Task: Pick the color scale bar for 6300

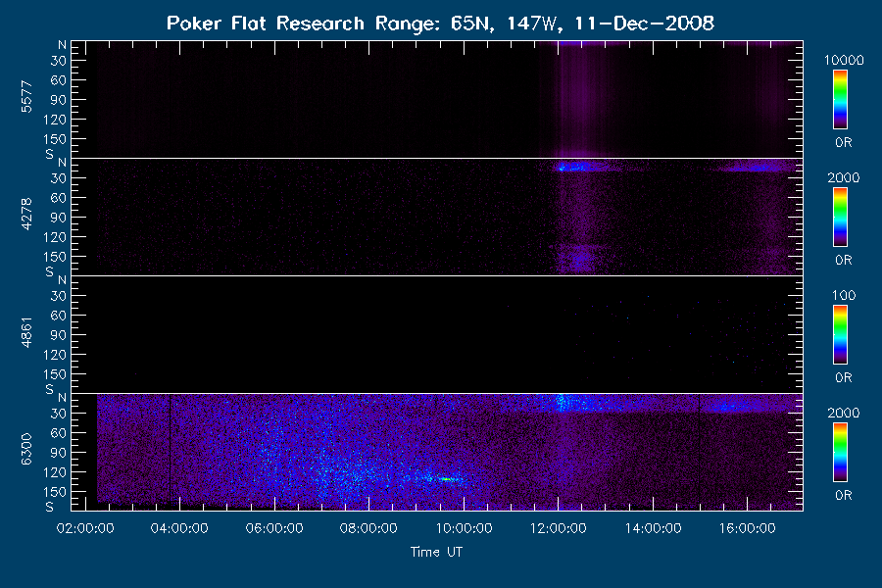Action: [x=841, y=453]
